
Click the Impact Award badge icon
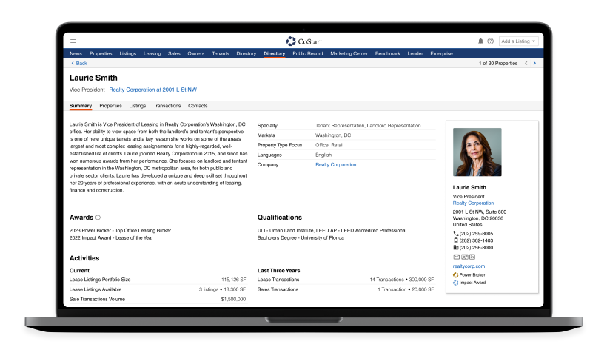(x=456, y=283)
